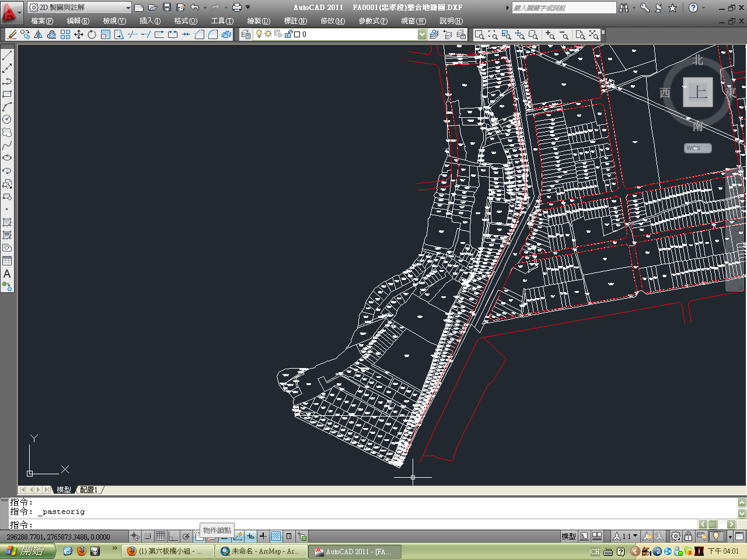747x560 pixels.
Task: Open the AutoCAD application menu button
Action: 11,12
